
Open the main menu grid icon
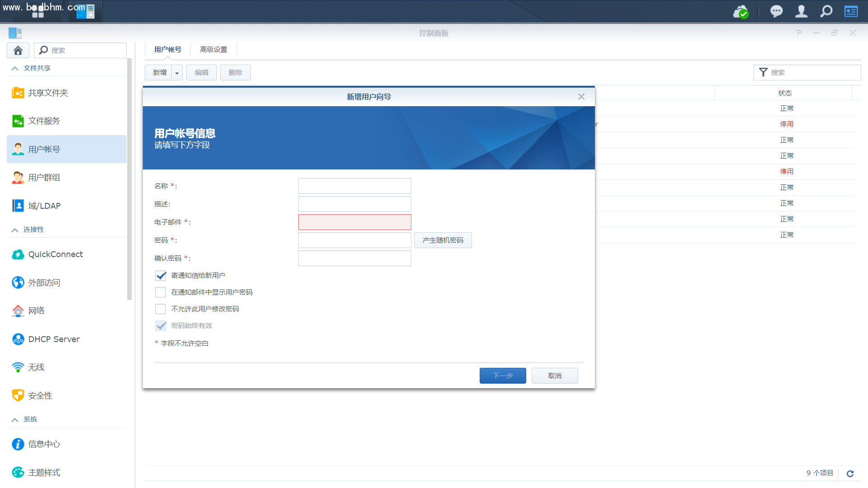38,11
